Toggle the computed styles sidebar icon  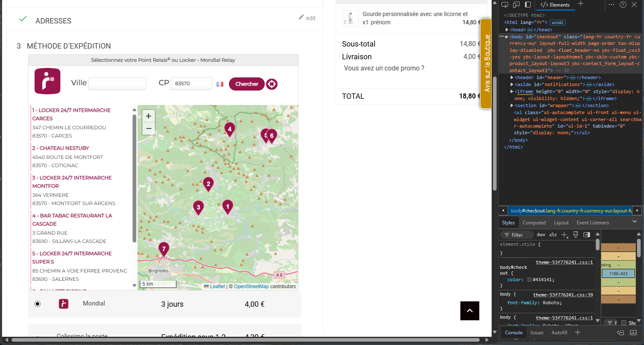click(587, 235)
